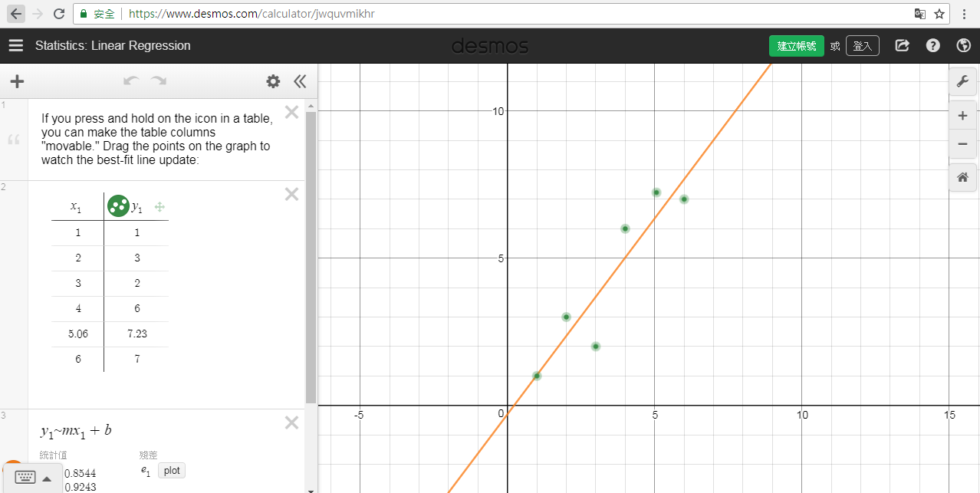980x493 pixels.
Task: Click the expression list scrollbar
Action: point(311,257)
